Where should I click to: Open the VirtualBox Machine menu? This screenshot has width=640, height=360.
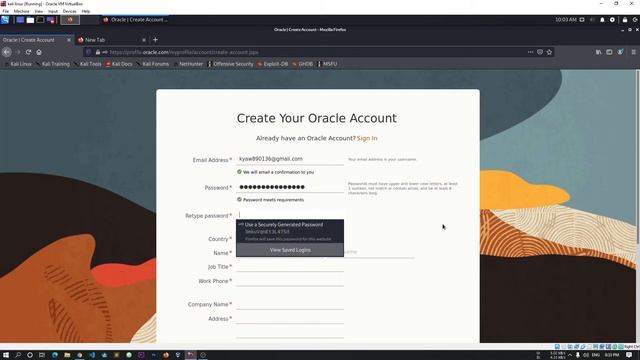[21, 11]
